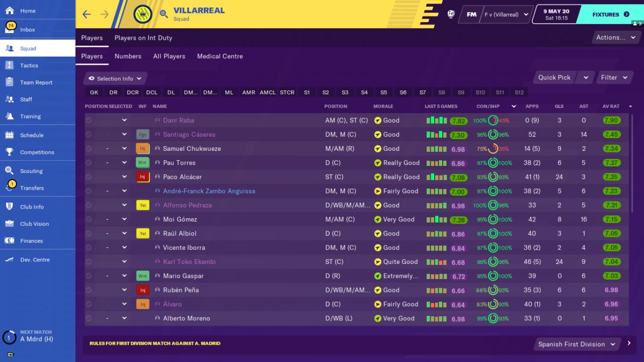Click the football world icon in header
This screenshot has height=362, width=644.
(x=451, y=14)
